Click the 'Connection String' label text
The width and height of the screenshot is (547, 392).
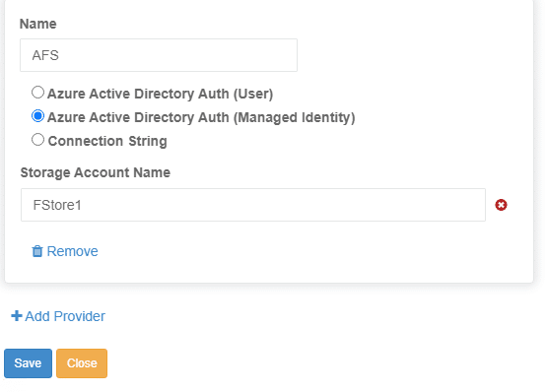point(107,141)
